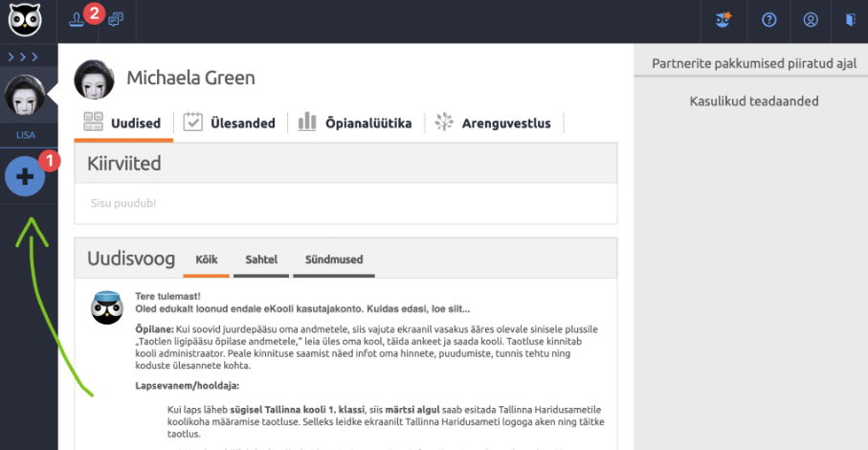Click the eKool owl logo
The image size is (868, 450).
click(23, 20)
